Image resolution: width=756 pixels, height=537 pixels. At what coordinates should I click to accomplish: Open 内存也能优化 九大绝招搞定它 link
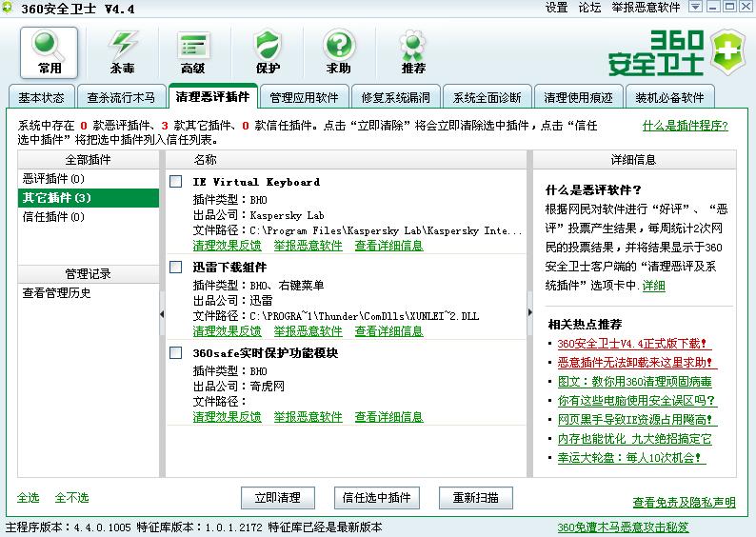tap(634, 439)
